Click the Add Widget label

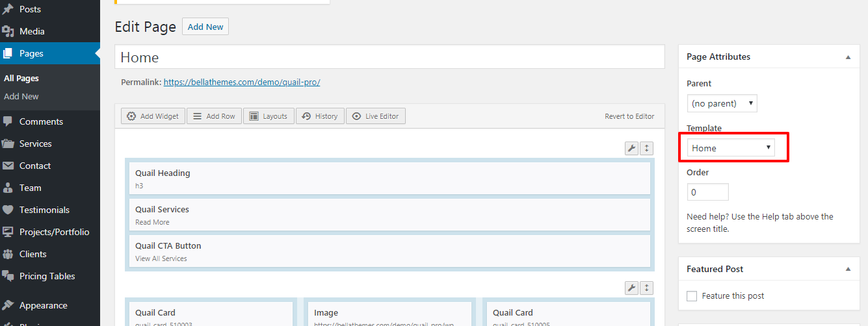(159, 116)
